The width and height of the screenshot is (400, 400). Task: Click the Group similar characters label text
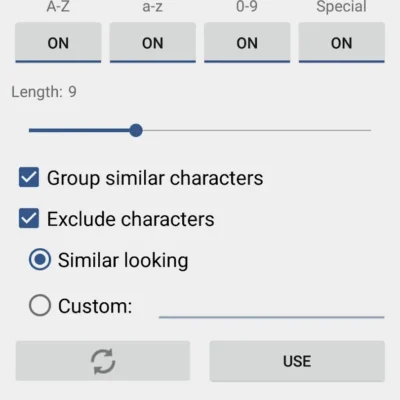pyautogui.click(x=155, y=178)
